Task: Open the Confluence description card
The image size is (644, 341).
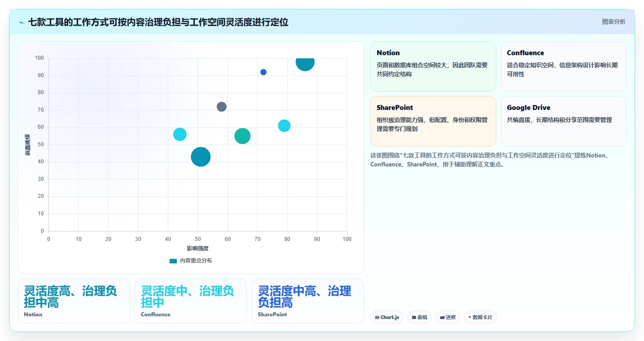Action: [x=563, y=66]
